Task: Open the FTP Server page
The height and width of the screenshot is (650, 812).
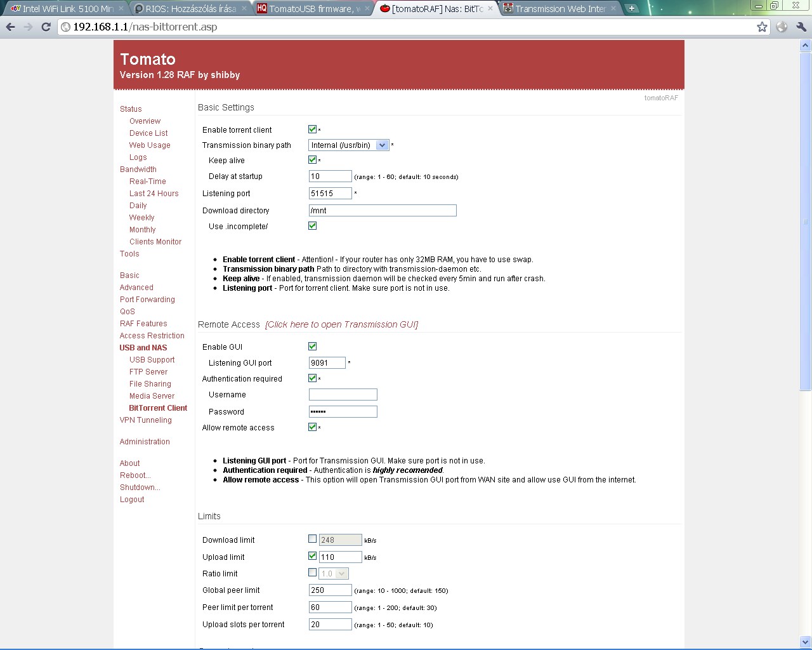Action: coord(148,372)
